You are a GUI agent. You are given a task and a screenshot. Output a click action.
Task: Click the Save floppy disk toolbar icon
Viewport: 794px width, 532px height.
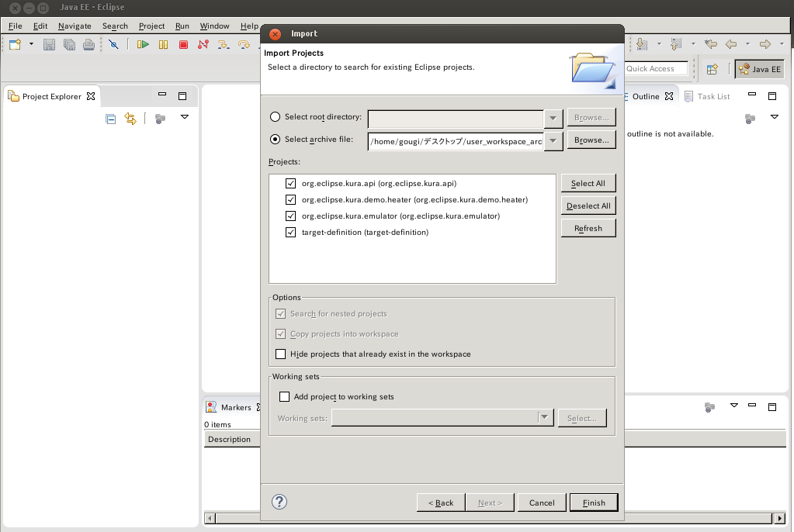[49, 44]
